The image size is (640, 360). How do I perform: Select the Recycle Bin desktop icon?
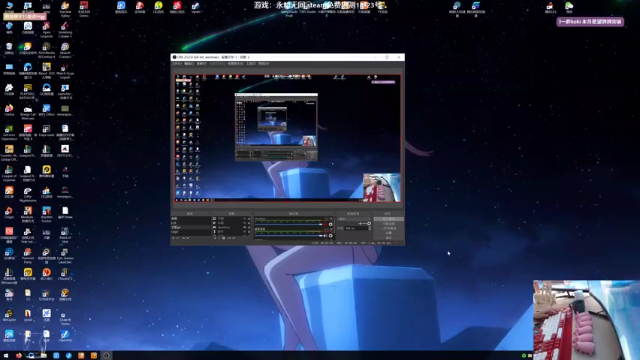point(9,48)
